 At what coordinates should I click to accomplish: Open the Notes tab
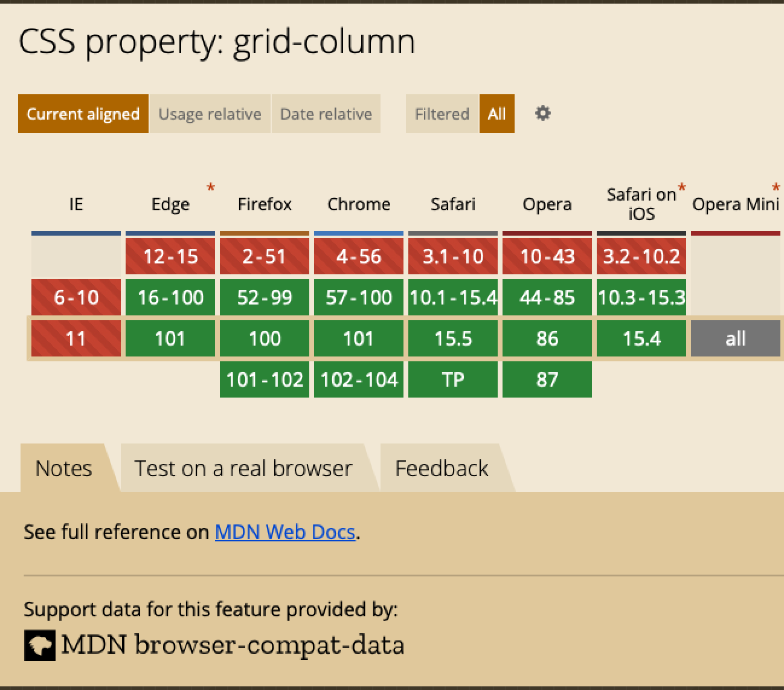pos(63,468)
